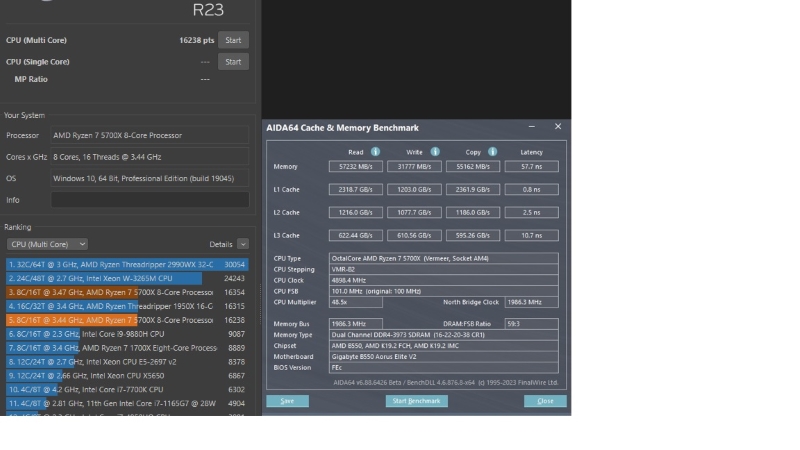
Task: Minimize the AIDA64 benchmark window
Action: click(532, 127)
